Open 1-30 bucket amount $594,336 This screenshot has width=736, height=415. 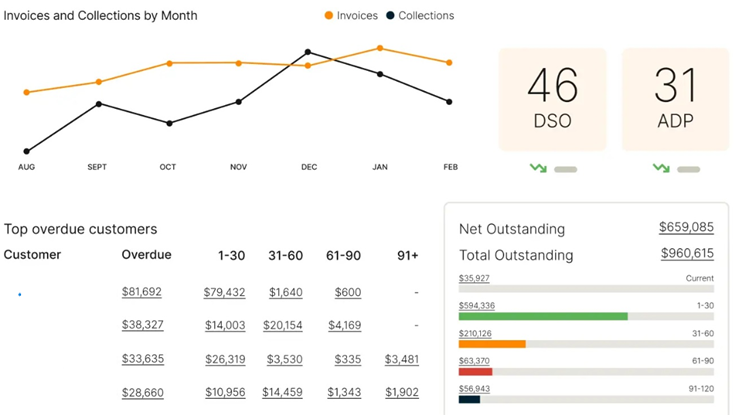point(477,306)
